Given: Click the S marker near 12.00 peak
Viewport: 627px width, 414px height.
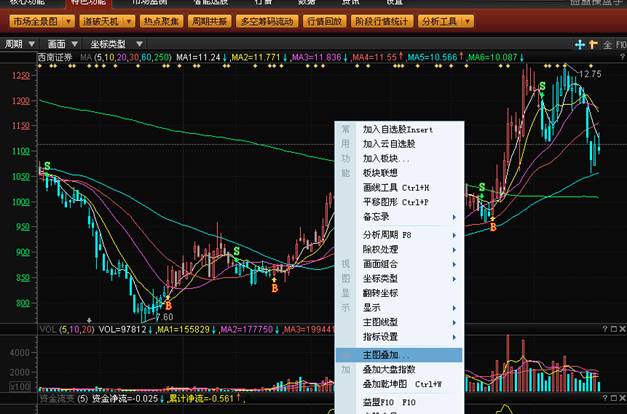Looking at the screenshot, I should [x=542, y=86].
